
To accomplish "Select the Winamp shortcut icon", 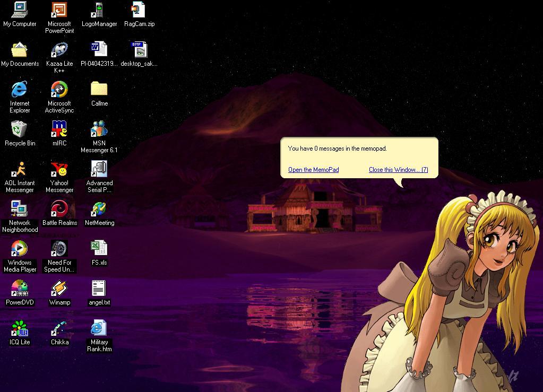I will 59,289.
